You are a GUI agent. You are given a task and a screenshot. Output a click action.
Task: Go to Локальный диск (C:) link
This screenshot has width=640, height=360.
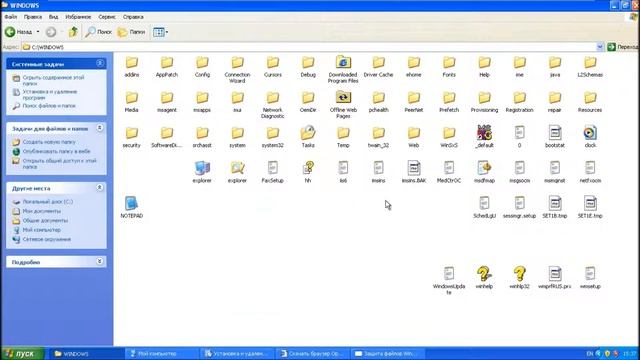48,202
